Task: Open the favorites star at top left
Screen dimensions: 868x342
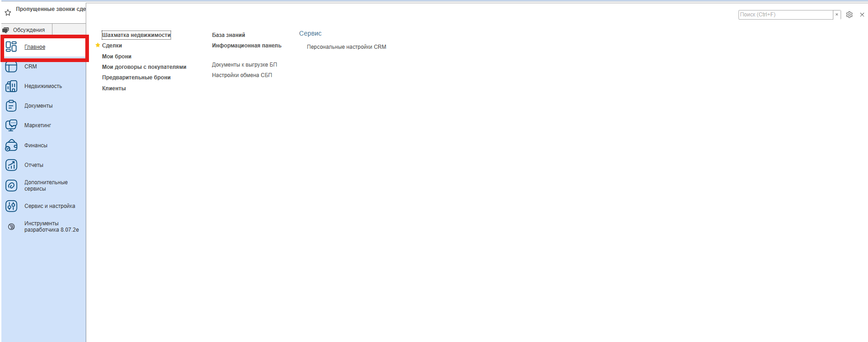Action: [x=8, y=13]
